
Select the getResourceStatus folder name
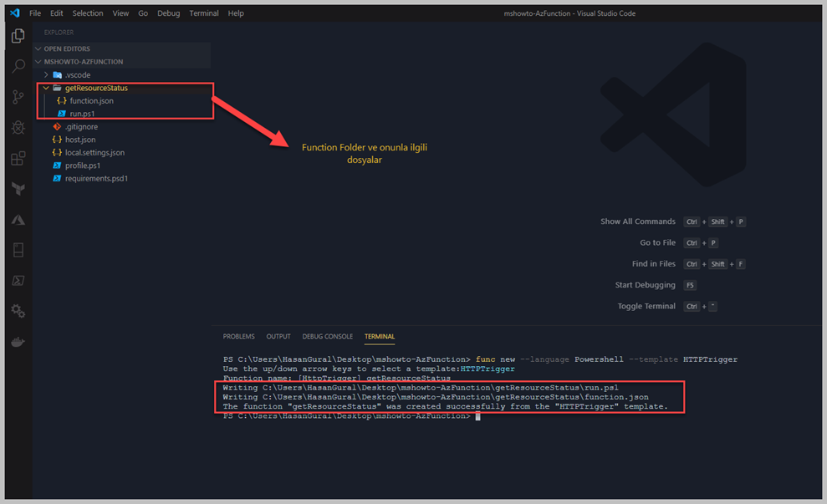point(96,88)
